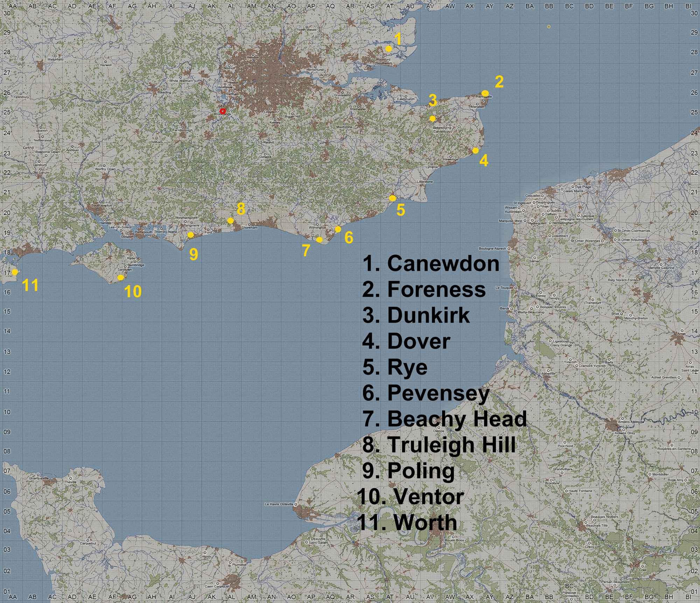Click the small hollow yellow circle in the North Sea
700x603 pixels.
[x=548, y=27]
